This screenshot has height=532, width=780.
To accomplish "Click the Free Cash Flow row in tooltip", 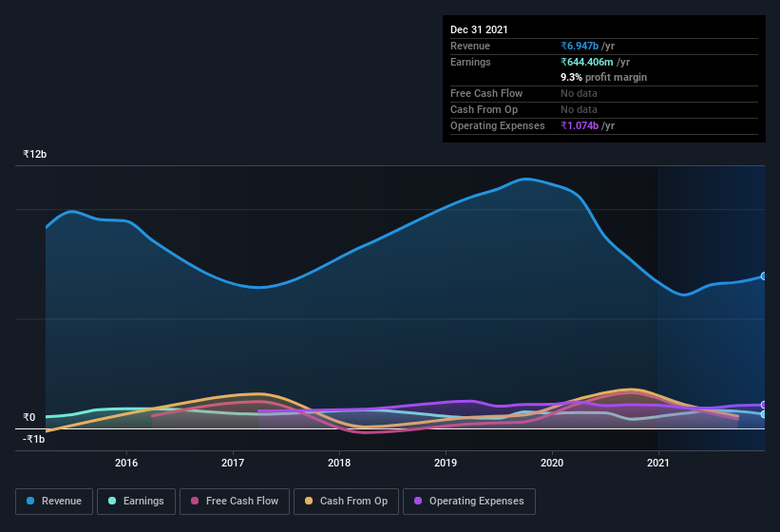I will pyautogui.click(x=604, y=93).
